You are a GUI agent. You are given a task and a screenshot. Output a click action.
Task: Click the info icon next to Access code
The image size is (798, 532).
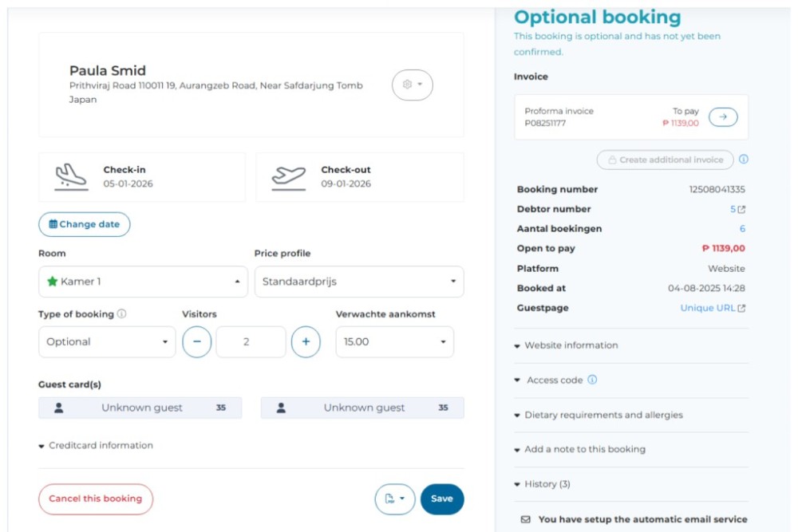click(592, 380)
